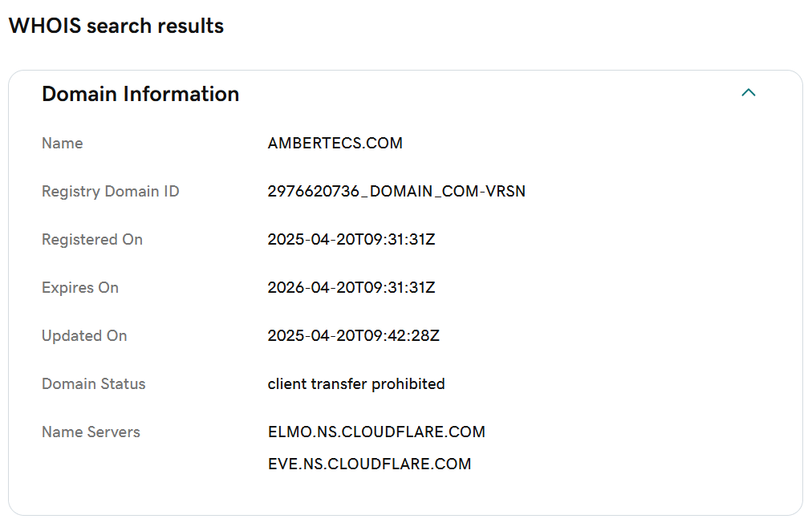Click the Updated On timestamp value

(x=354, y=336)
